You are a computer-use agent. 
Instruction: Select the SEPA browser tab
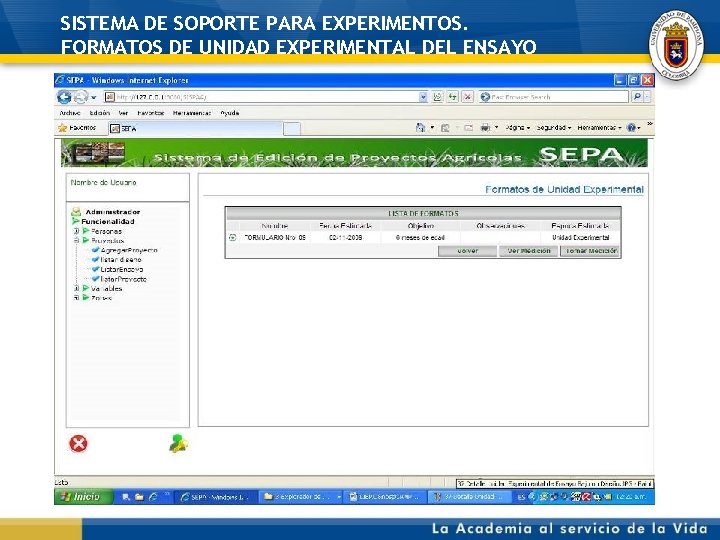pos(195,129)
